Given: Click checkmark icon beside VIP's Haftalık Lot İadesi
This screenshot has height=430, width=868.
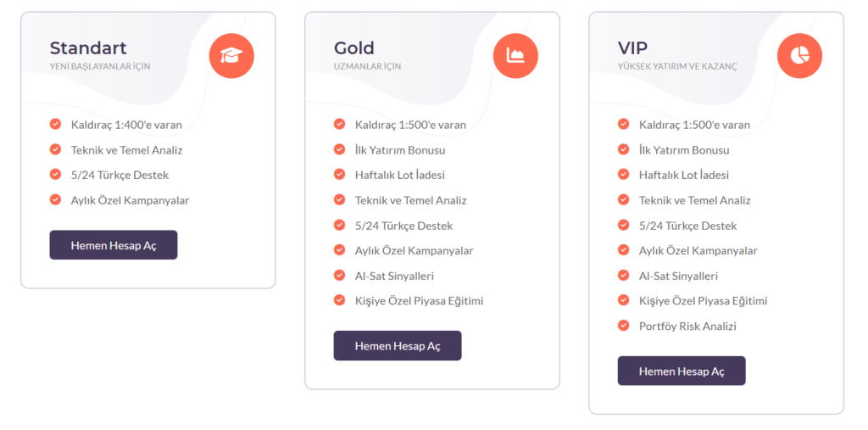Looking at the screenshot, I should point(623,175).
